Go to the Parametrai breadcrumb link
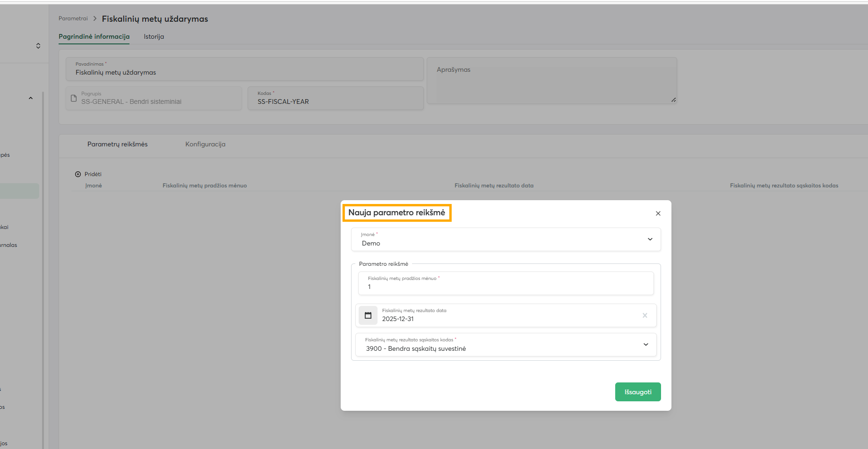 (73, 18)
